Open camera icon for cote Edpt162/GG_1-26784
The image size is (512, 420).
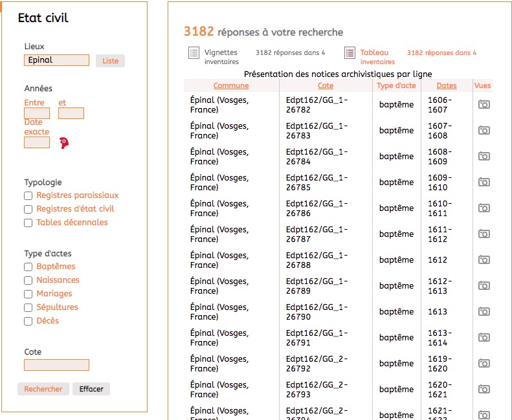click(x=484, y=157)
